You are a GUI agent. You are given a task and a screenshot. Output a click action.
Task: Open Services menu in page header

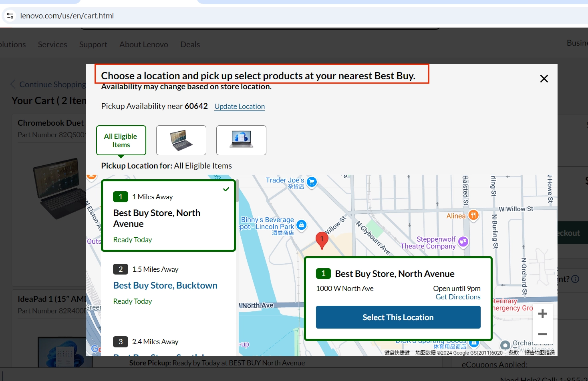pyautogui.click(x=52, y=44)
